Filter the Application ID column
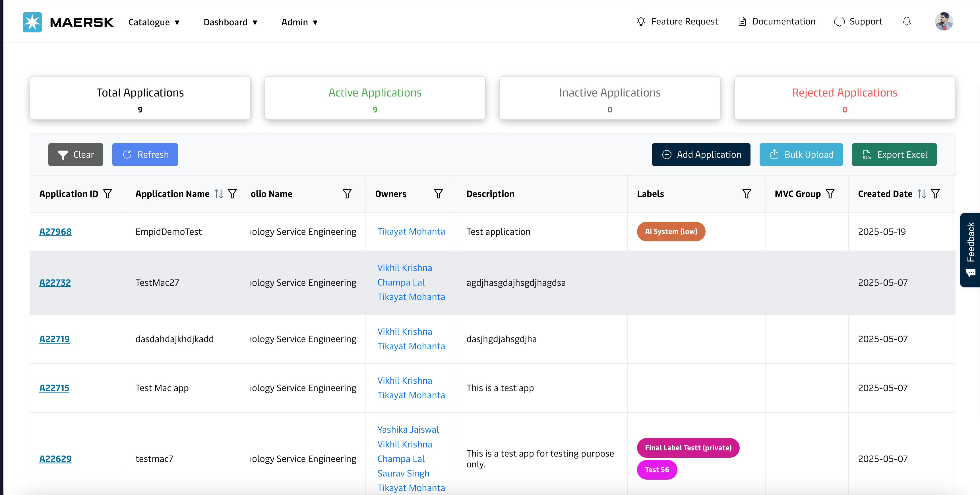980x495 pixels. pos(108,194)
